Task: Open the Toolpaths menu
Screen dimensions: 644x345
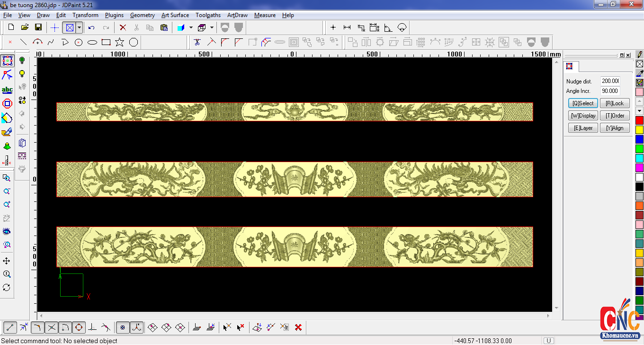Action: click(208, 15)
